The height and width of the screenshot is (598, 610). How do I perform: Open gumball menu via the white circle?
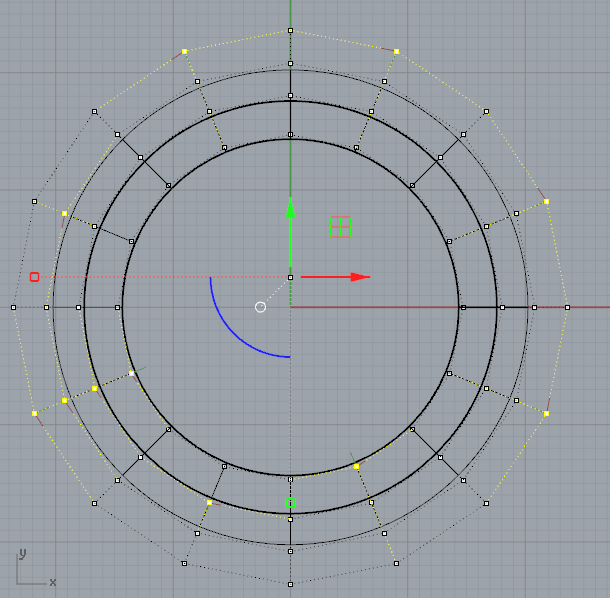pos(260,307)
